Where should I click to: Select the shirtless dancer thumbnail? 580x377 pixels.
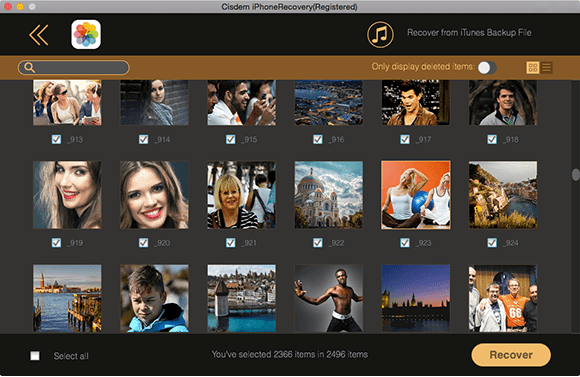(328, 298)
